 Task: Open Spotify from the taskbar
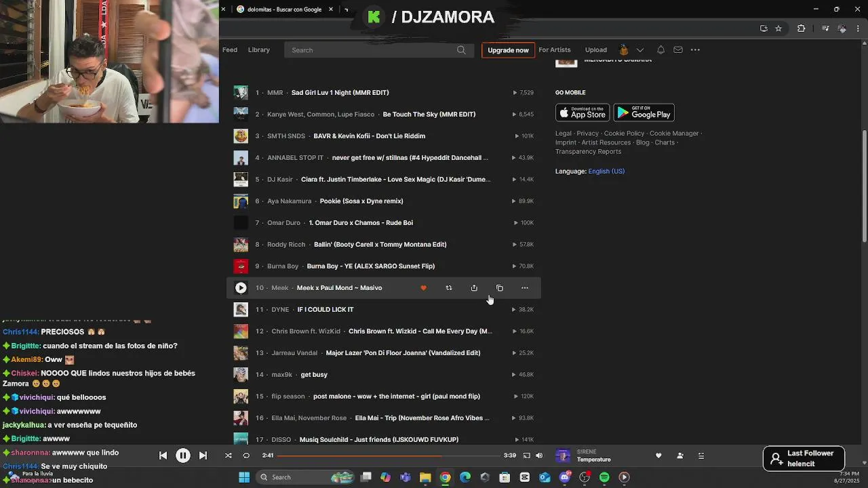(x=604, y=477)
